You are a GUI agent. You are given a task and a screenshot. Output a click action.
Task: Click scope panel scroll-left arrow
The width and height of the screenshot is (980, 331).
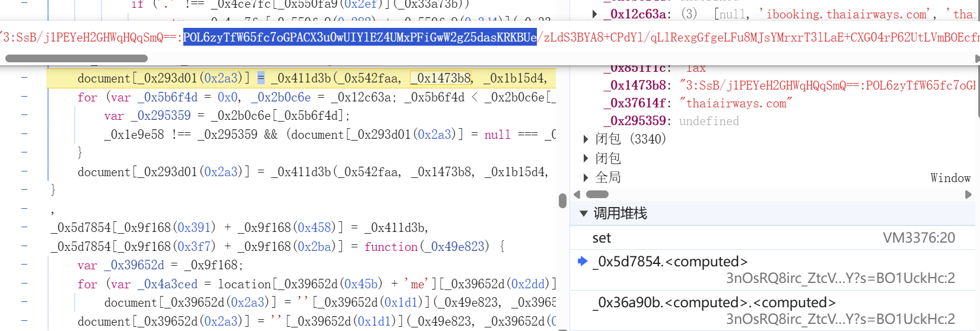coord(577,195)
